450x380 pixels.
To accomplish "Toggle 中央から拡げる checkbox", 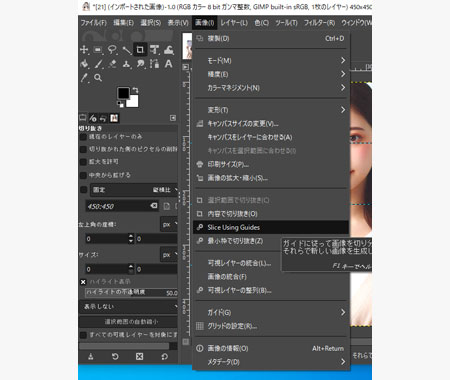I will point(83,175).
